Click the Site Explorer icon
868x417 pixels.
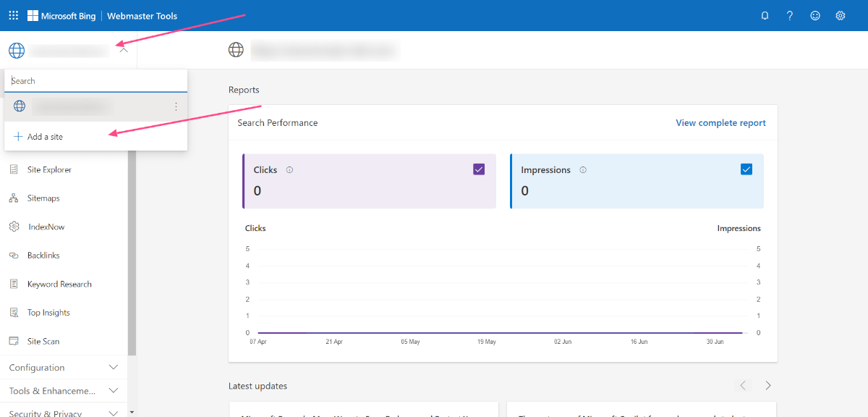click(14, 169)
